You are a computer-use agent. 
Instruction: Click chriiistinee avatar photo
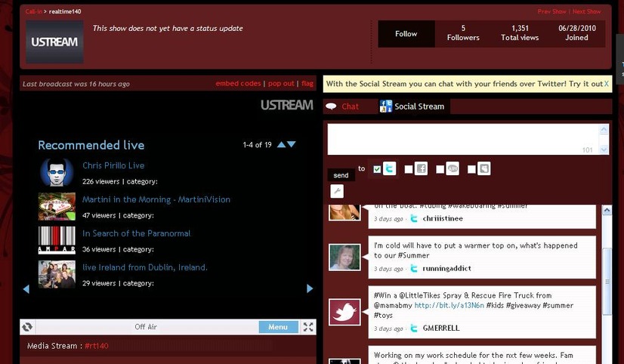point(344,212)
